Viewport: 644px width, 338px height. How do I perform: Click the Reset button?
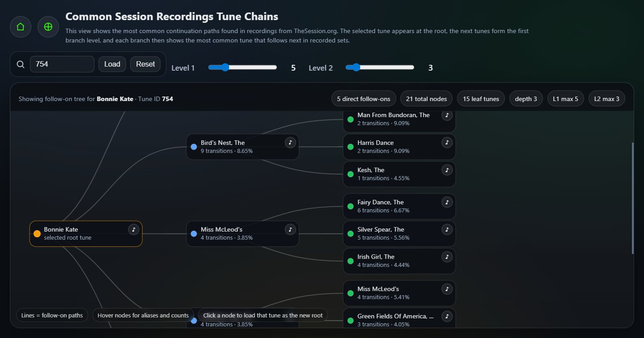pos(145,64)
